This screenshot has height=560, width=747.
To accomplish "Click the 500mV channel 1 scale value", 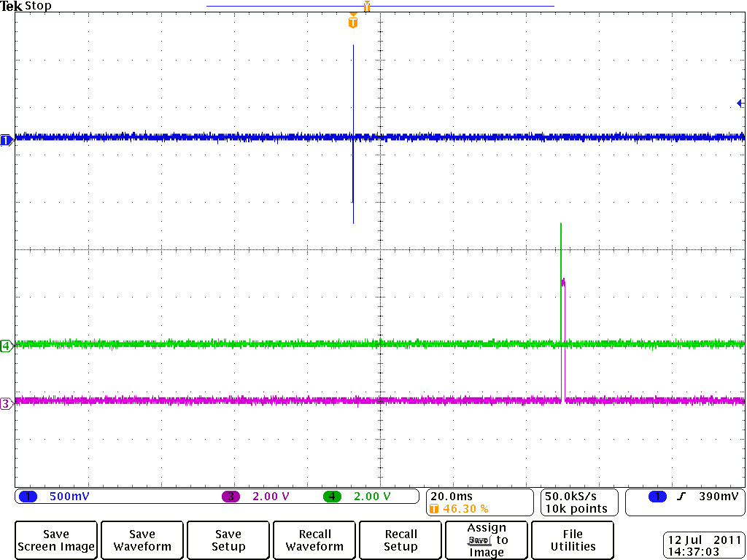I will click(69, 497).
